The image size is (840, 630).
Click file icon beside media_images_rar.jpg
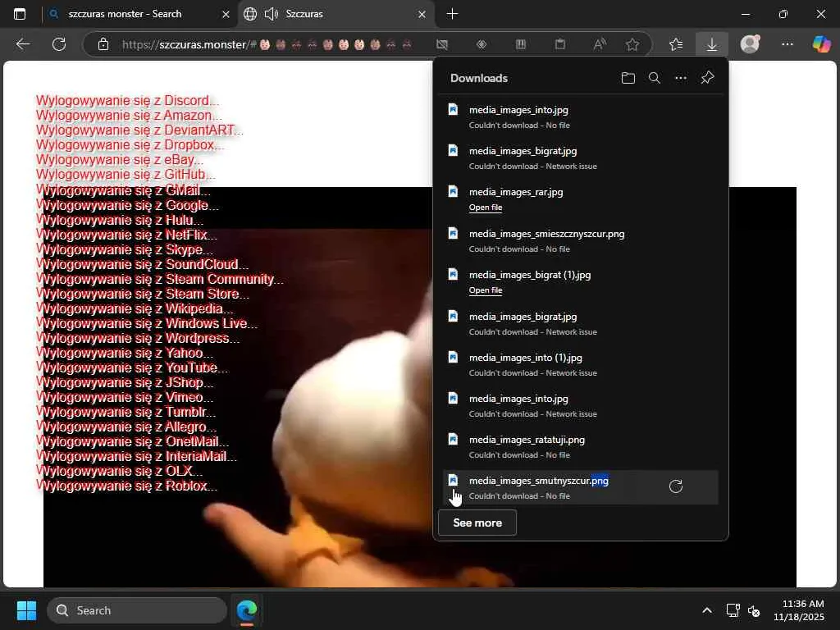(x=453, y=192)
